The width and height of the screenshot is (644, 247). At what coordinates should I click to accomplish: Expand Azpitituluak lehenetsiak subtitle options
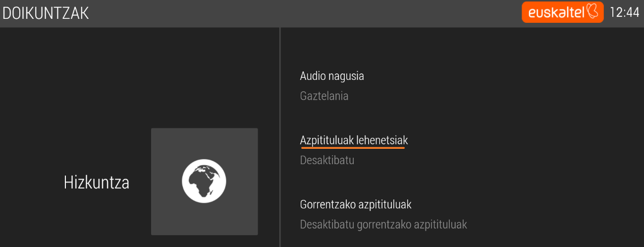tap(354, 140)
